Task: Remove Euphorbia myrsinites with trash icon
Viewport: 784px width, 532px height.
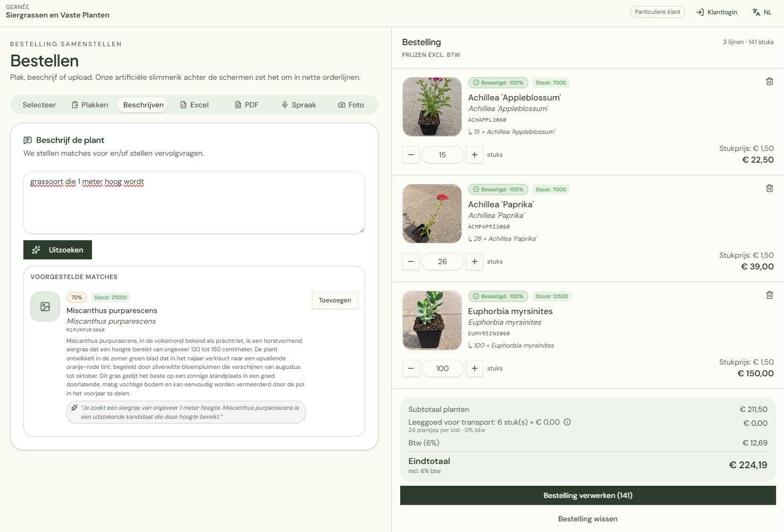Action: point(769,295)
